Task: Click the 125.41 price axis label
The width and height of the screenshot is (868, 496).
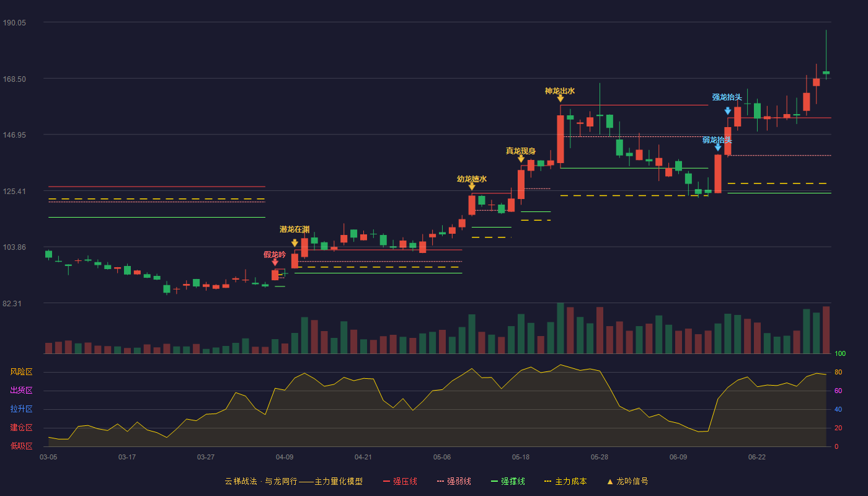Action: tap(14, 191)
